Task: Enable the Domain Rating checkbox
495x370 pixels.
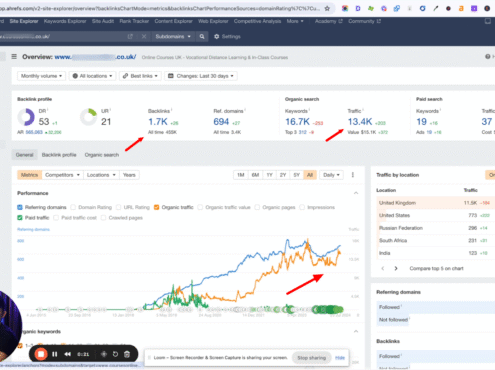Action: 73,207
